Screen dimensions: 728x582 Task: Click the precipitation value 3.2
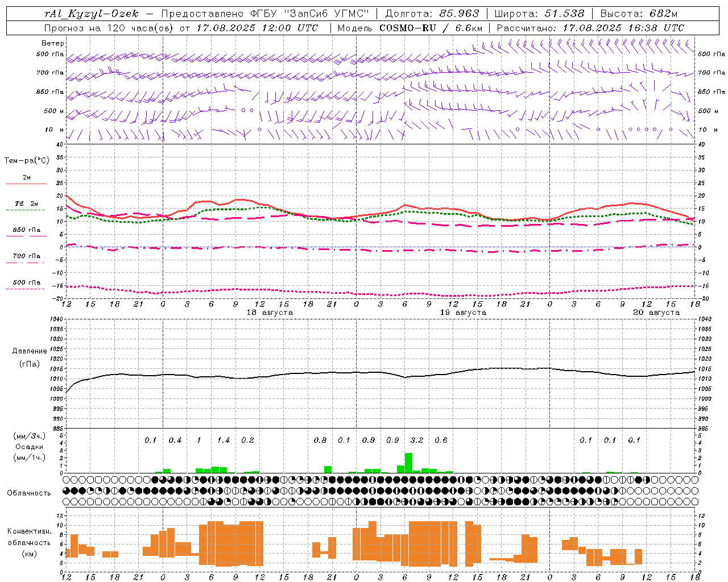tap(417, 440)
